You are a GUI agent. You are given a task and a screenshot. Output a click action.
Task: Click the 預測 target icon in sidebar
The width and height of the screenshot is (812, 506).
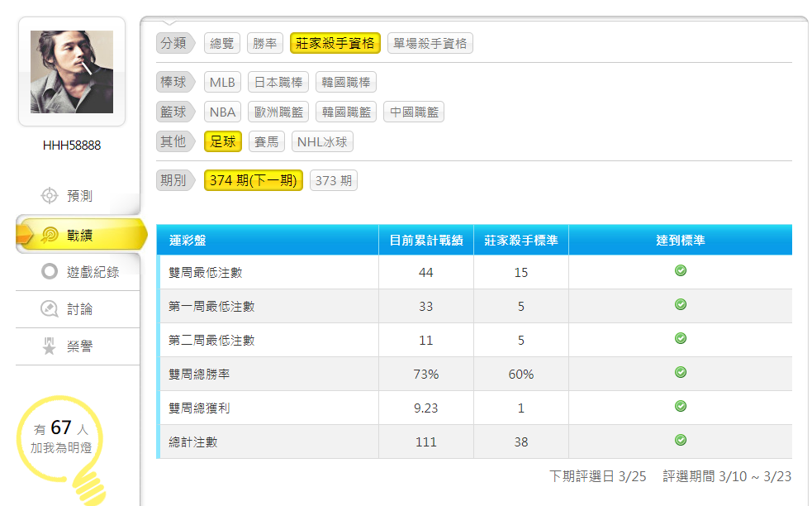[50, 195]
